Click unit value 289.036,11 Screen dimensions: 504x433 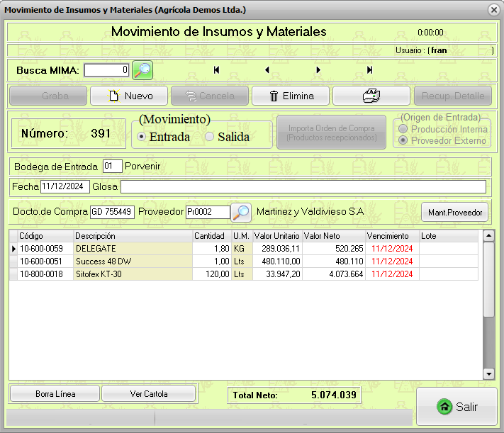[277, 249]
